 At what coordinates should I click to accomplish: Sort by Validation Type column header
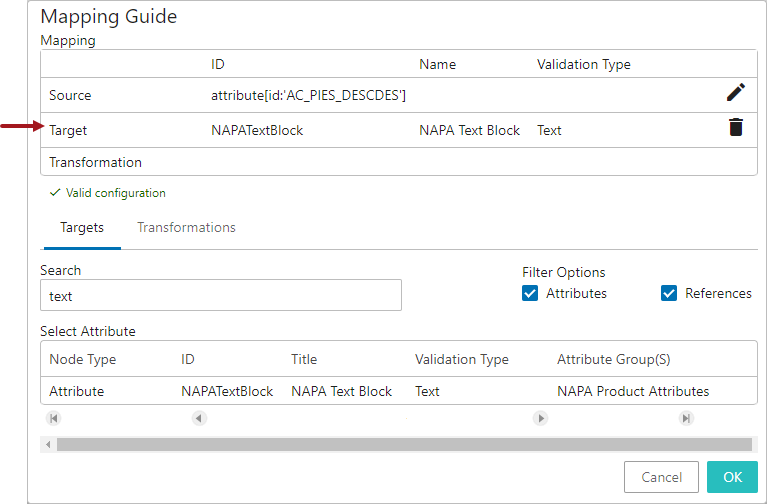(x=462, y=359)
